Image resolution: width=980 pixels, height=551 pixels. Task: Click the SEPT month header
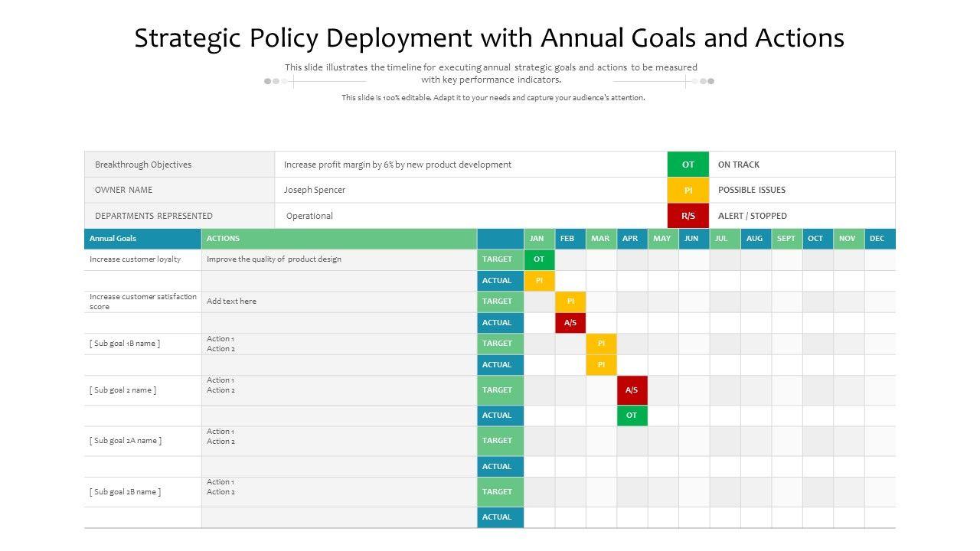[x=787, y=239]
